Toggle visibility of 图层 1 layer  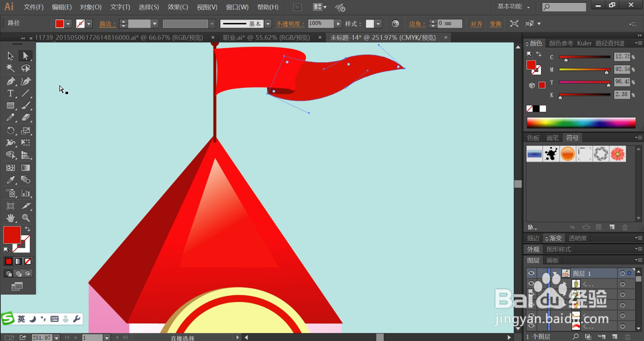[x=531, y=273]
